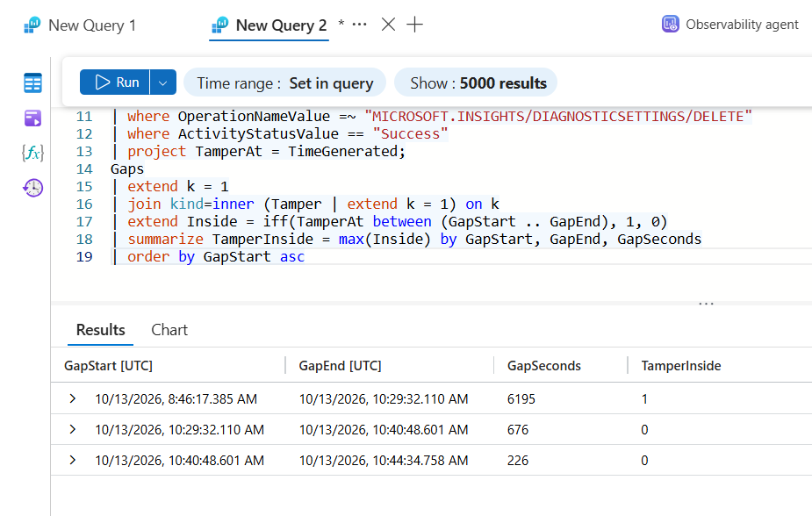This screenshot has height=516, width=812.
Task: Click the New Query 1 tab icon
Action: coord(32,25)
